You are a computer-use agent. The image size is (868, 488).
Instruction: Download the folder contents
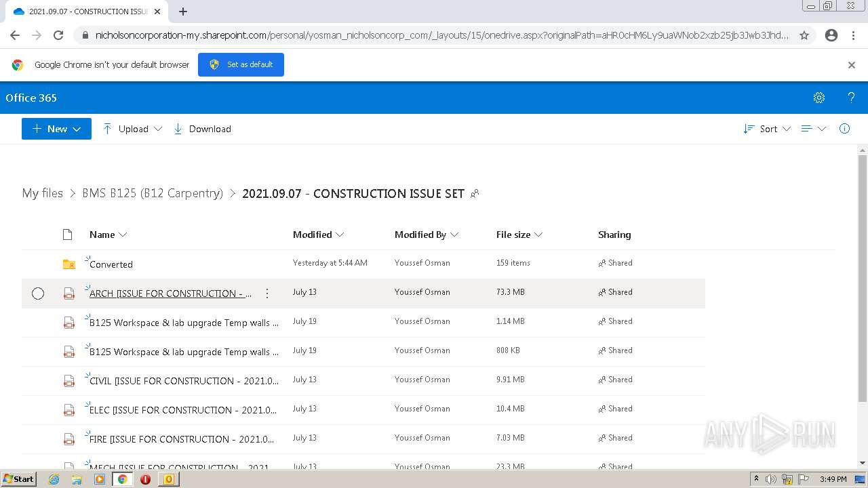(202, 129)
